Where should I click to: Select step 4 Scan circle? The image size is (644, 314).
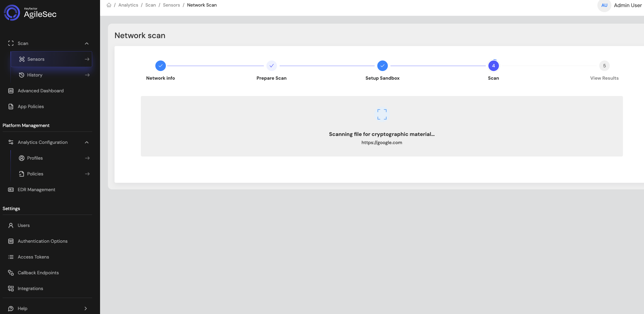click(493, 66)
